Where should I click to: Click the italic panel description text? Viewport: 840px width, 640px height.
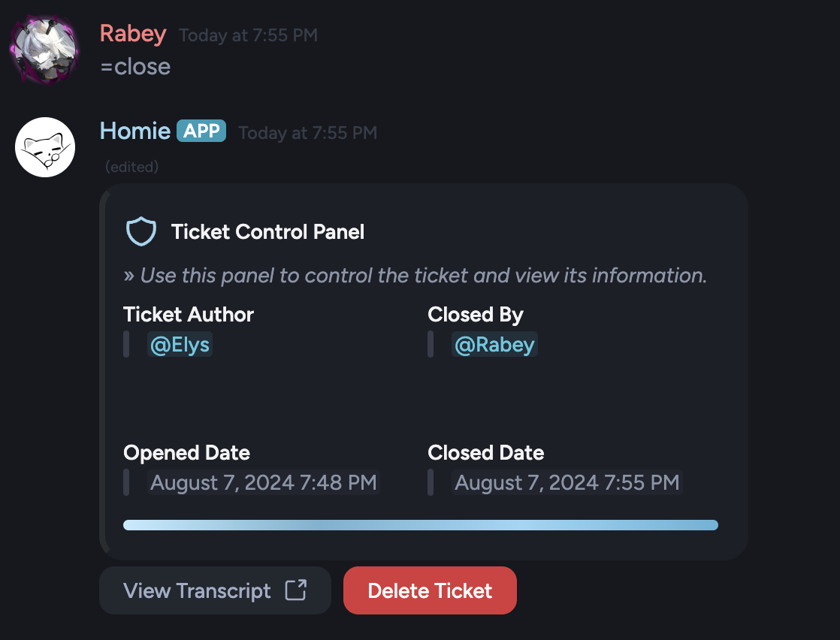(x=415, y=275)
